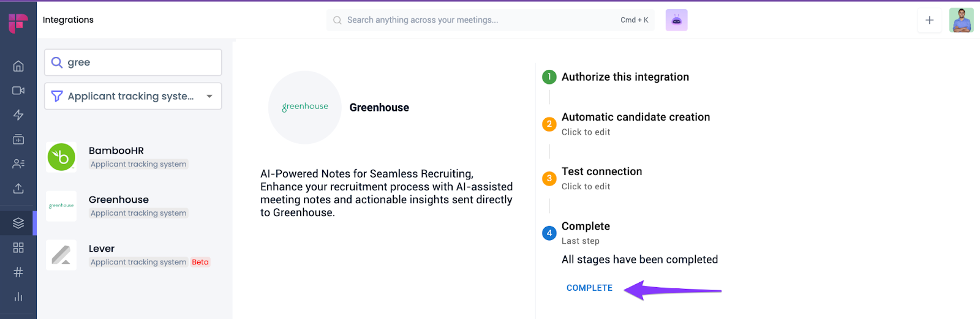Click the Authorize this integration step

625,77
